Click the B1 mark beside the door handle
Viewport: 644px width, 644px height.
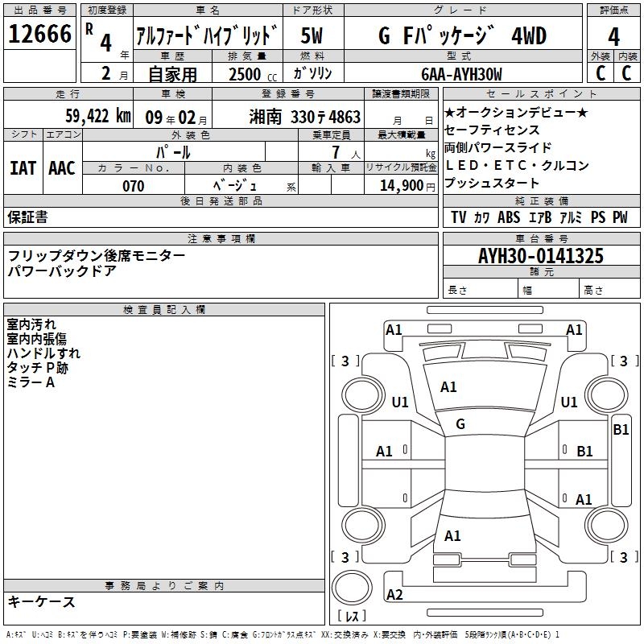pos(584,452)
